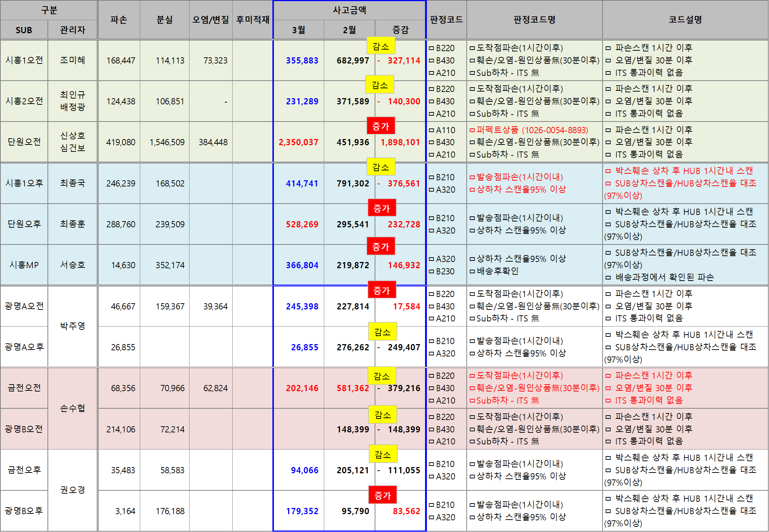Image resolution: width=769 pixels, height=532 pixels.
Task: Check the box beside code B230
Action: tap(431, 271)
